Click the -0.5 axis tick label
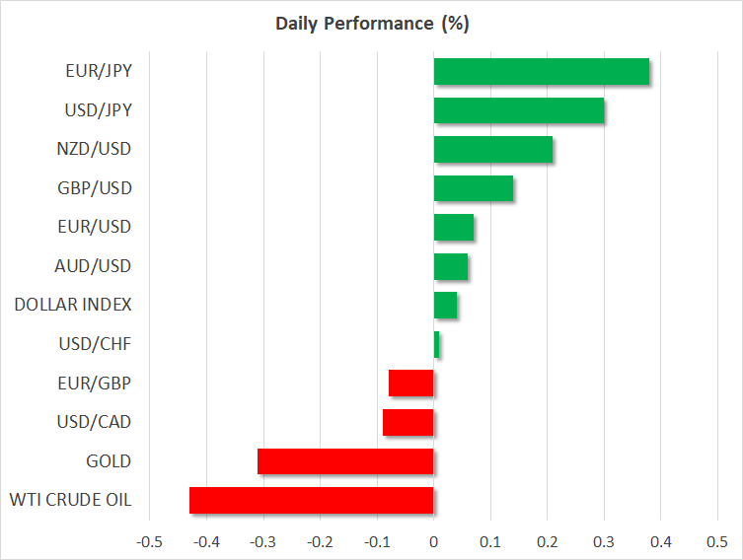 (148, 541)
